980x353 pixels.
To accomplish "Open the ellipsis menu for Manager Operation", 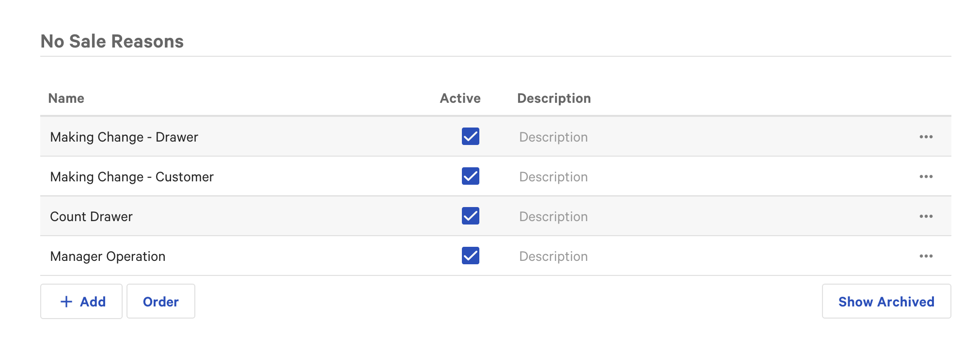I will click(926, 256).
